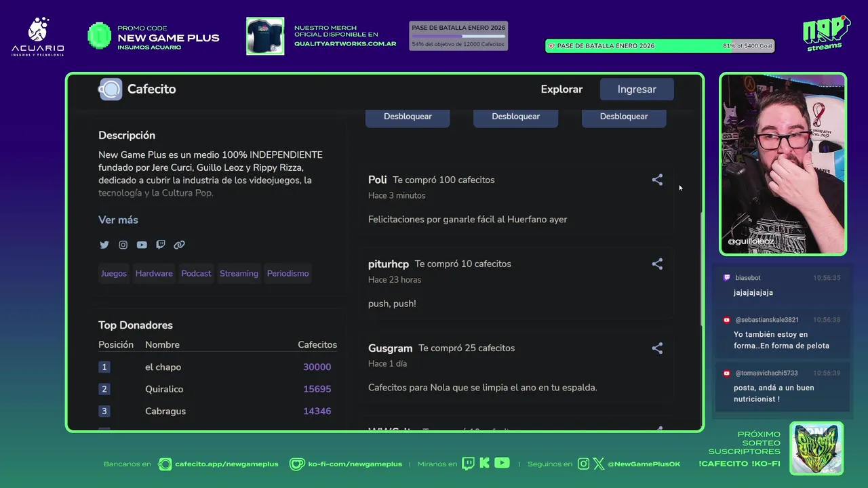The height and width of the screenshot is (488, 868).
Task: Click the ko-fi.com/newgameplus footer link
Action: click(x=355, y=464)
